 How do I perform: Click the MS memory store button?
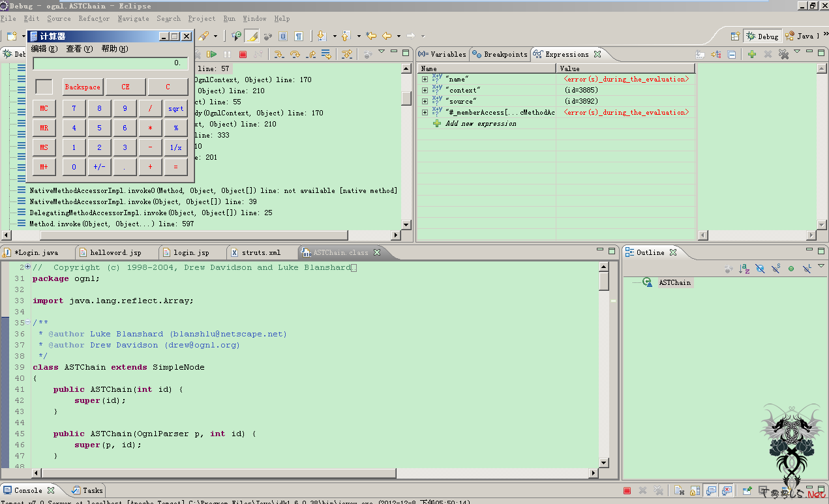point(44,147)
